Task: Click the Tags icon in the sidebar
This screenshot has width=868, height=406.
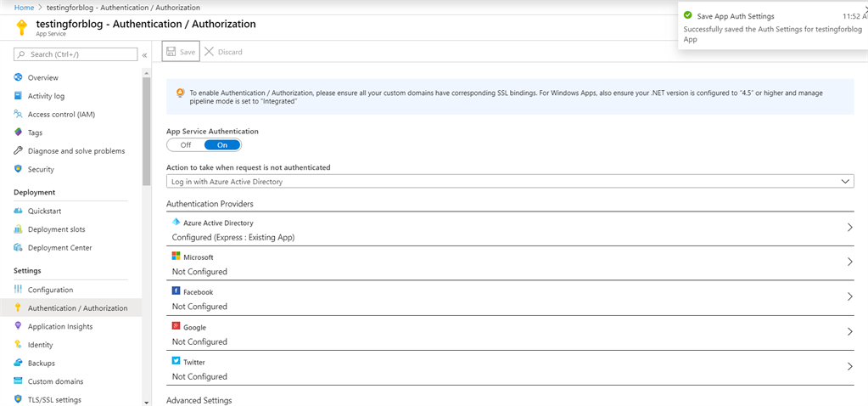Action: (x=18, y=133)
